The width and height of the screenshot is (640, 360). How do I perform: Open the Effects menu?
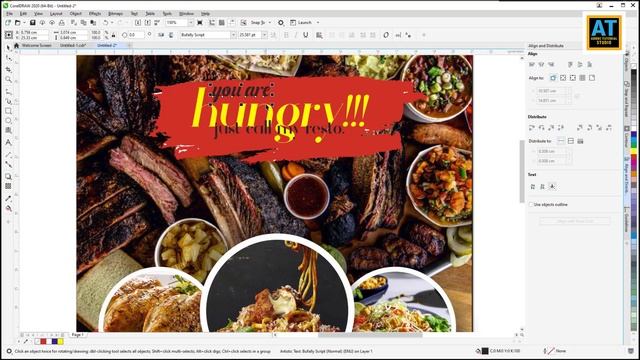(95, 14)
